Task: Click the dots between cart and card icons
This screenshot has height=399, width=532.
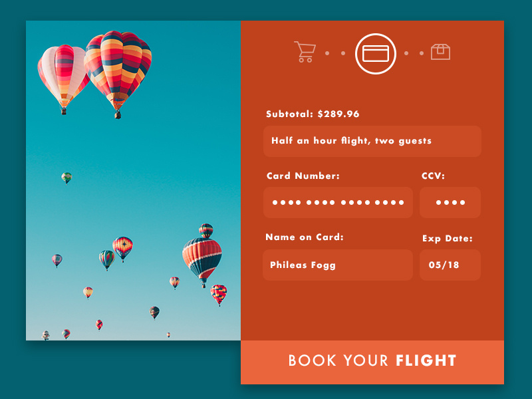Action: click(335, 53)
